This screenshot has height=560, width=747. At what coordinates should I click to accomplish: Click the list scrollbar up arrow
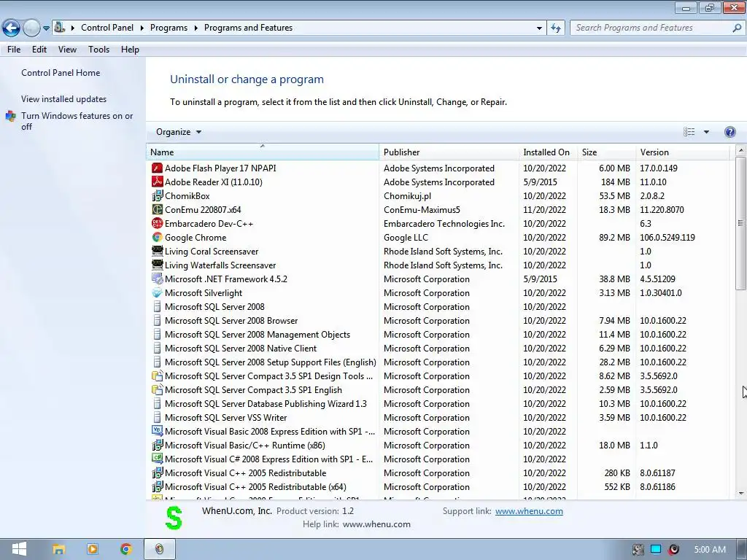[740, 150]
